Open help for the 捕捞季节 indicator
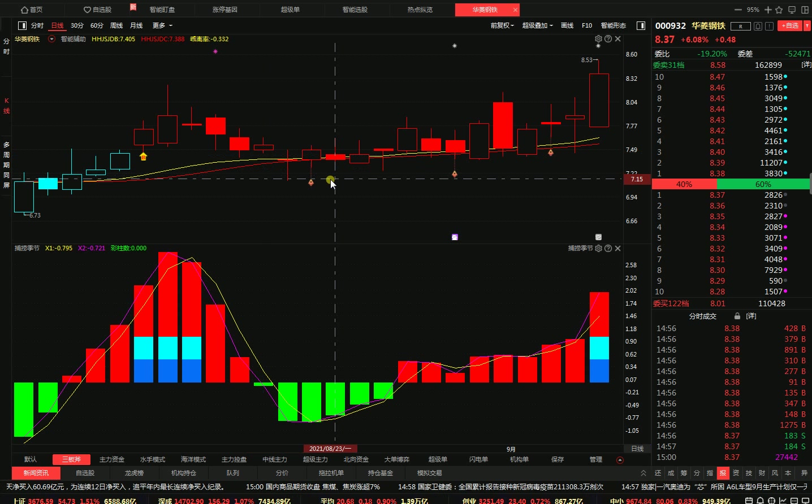The height and width of the screenshot is (504, 812). coord(608,248)
